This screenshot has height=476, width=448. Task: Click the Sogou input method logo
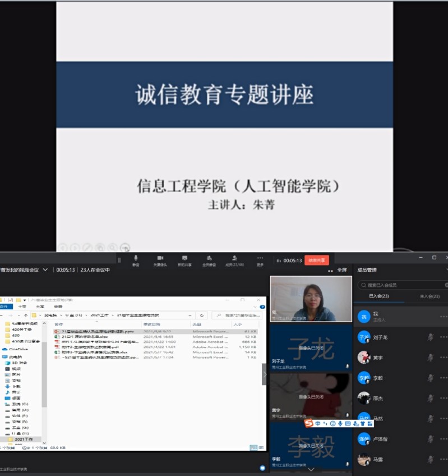point(309,423)
